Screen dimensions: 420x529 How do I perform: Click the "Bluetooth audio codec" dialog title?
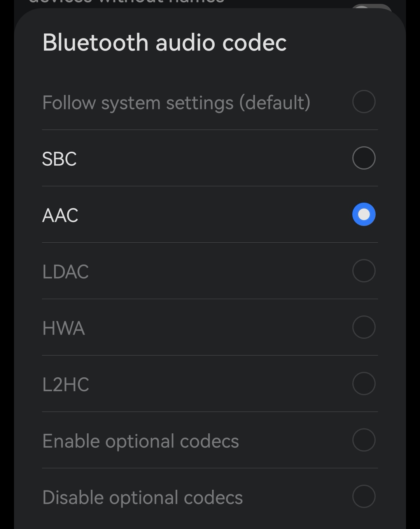pos(164,42)
